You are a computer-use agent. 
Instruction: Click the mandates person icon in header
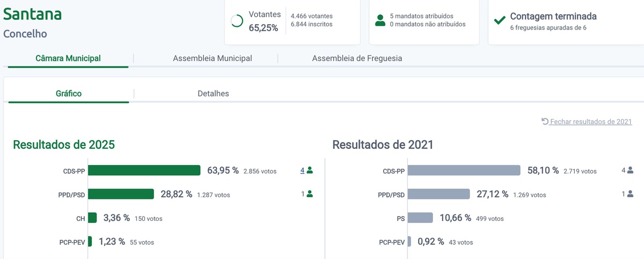(x=380, y=20)
